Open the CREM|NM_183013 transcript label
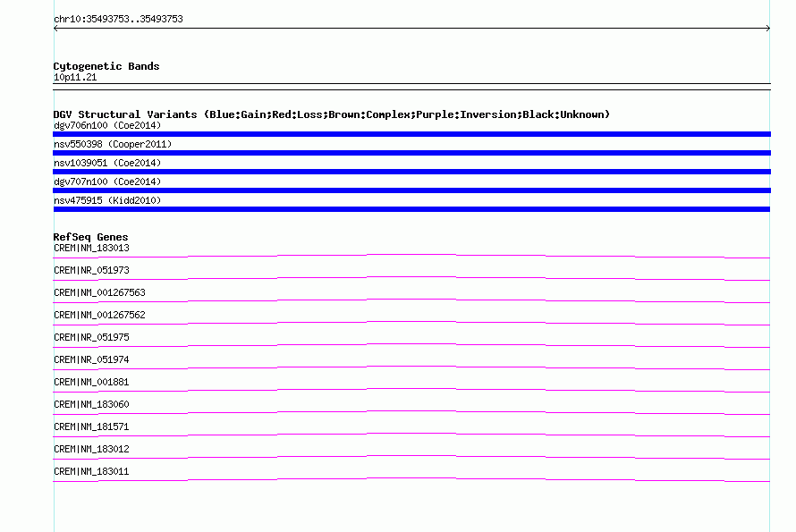 91,249
